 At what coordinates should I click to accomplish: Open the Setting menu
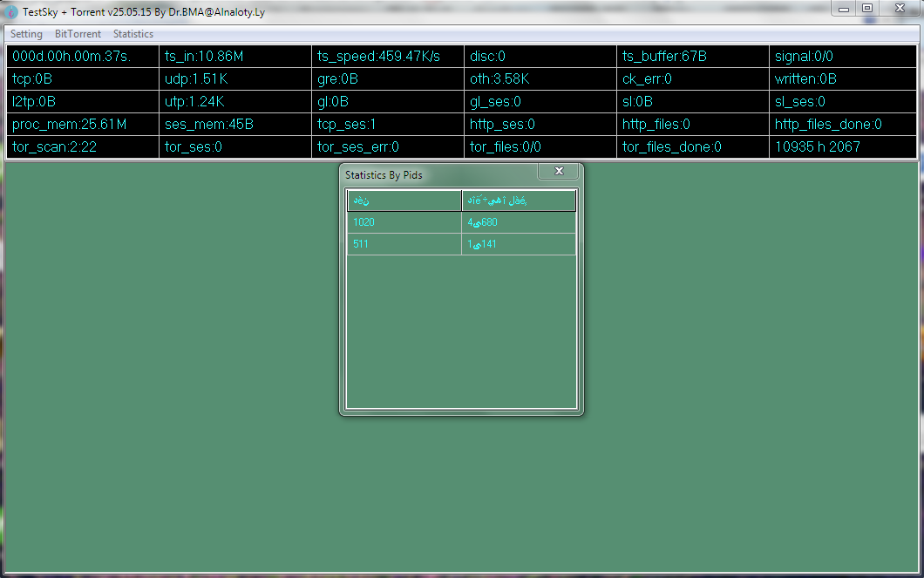pos(26,34)
